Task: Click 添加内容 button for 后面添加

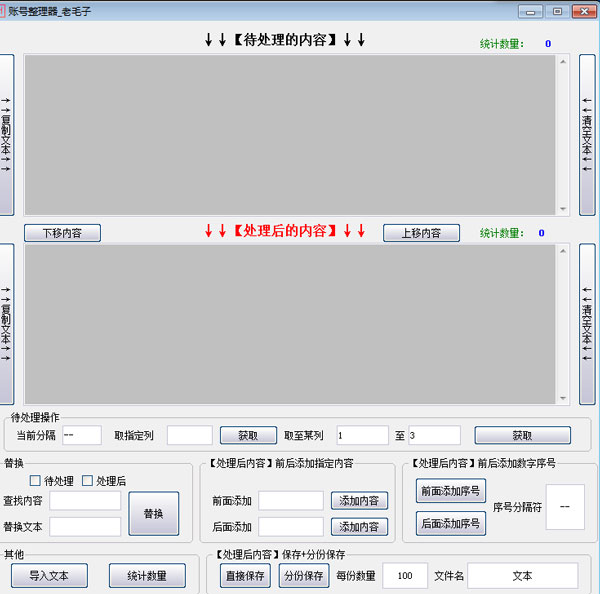Action: point(359,527)
